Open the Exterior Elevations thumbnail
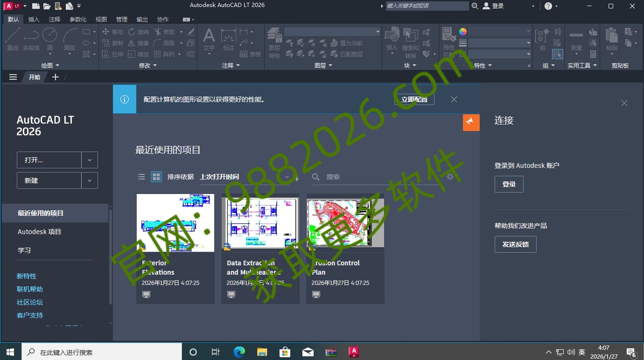The image size is (644, 360). 175,223
